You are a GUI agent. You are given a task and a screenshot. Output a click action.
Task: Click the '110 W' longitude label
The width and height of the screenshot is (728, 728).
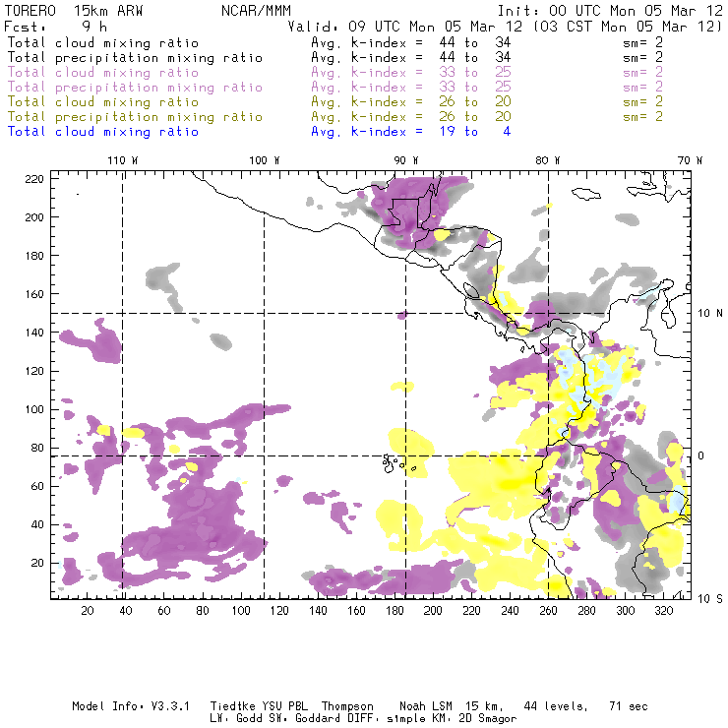pyautogui.click(x=123, y=160)
